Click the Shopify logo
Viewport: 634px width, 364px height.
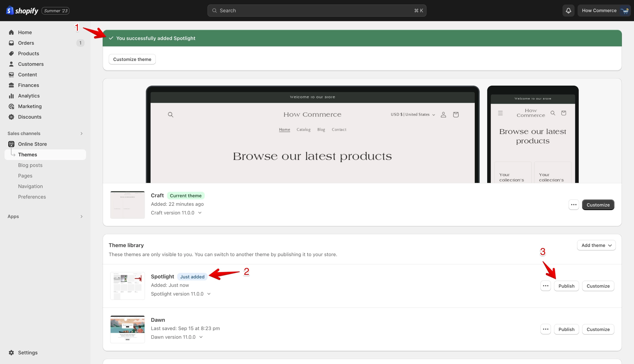tap(22, 11)
